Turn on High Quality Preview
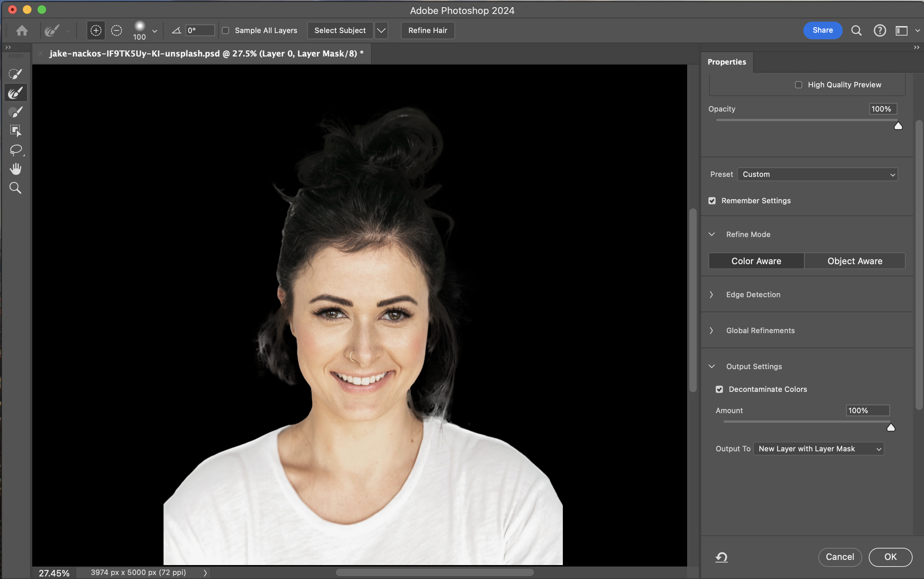 [799, 85]
